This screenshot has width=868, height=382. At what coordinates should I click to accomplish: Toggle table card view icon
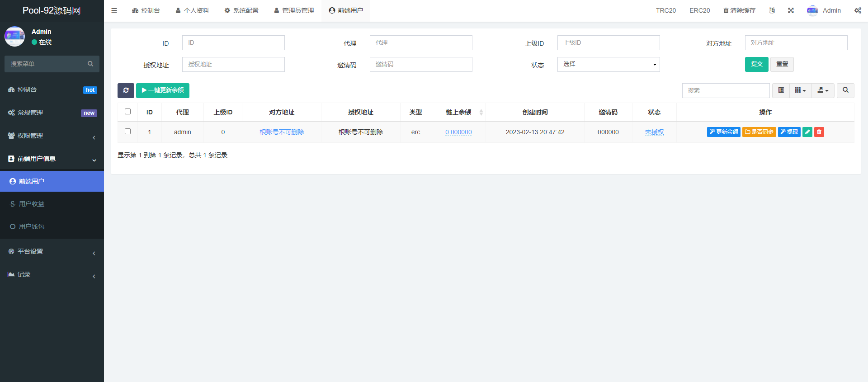(781, 90)
